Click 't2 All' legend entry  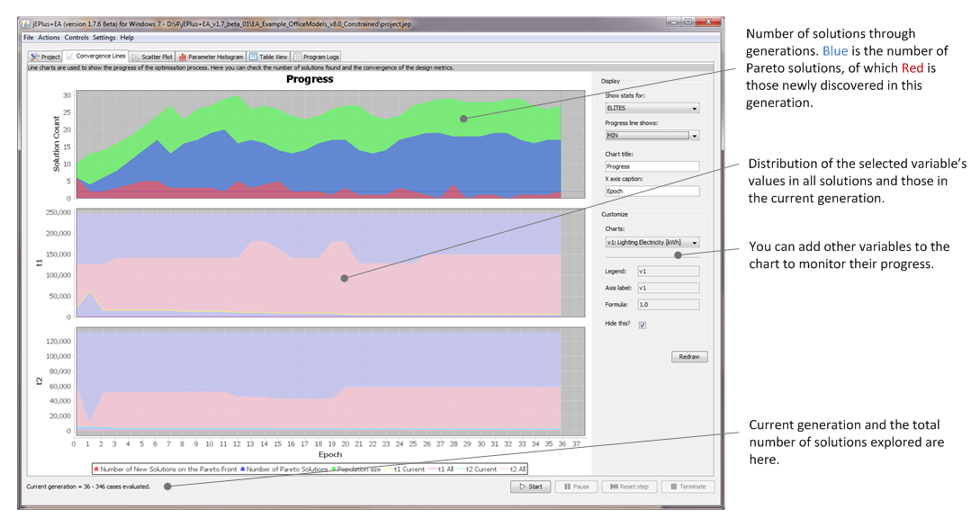pyautogui.click(x=513, y=469)
